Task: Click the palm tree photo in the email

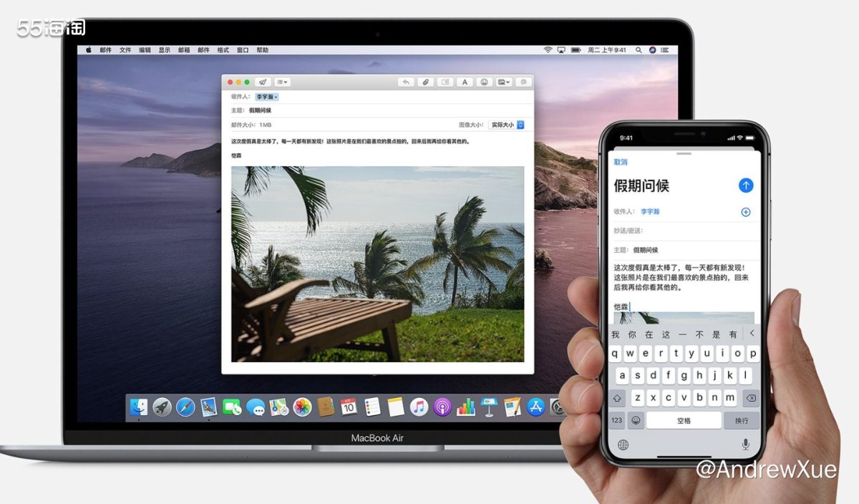Action: tap(377, 264)
